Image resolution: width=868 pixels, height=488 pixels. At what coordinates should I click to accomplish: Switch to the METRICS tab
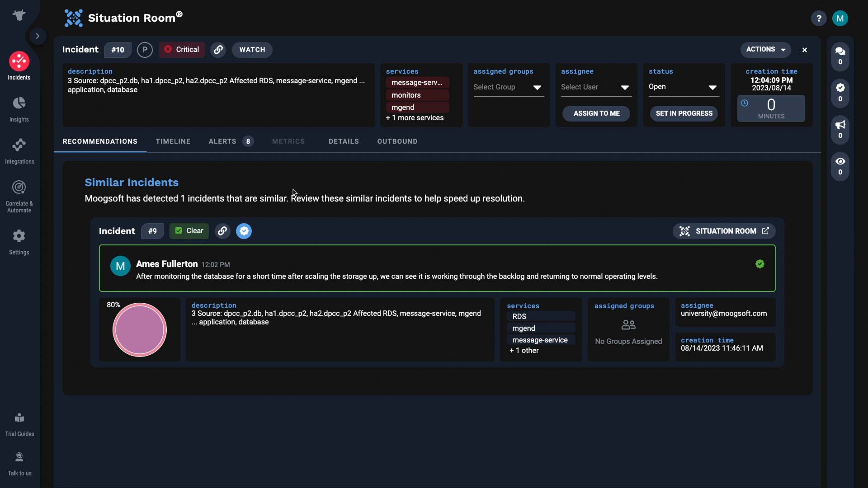(x=288, y=141)
